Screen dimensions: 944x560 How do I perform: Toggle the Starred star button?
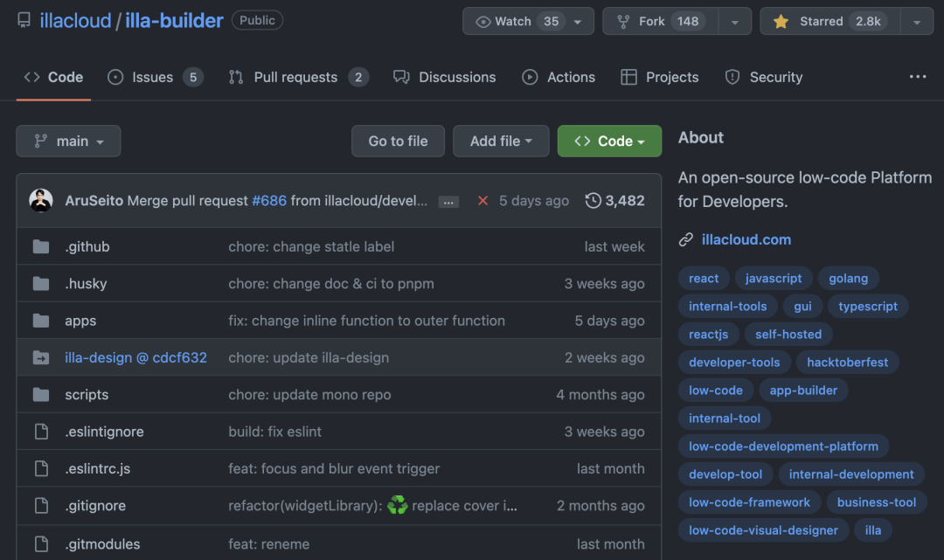click(x=830, y=21)
